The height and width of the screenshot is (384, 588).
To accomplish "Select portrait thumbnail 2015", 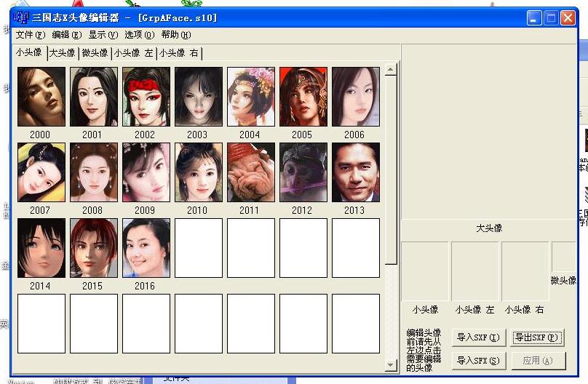I will [93, 248].
